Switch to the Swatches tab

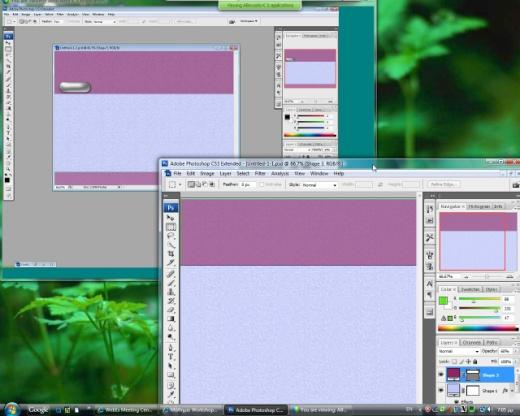tap(470, 289)
